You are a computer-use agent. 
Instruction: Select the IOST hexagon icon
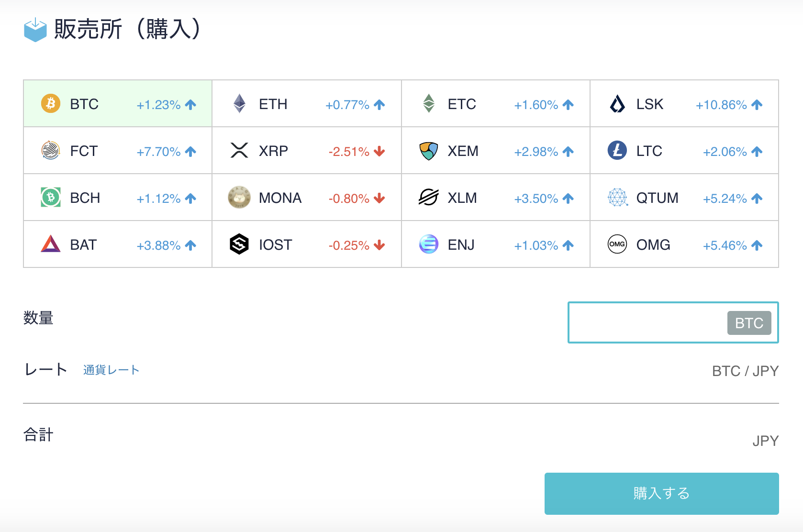pyautogui.click(x=239, y=244)
